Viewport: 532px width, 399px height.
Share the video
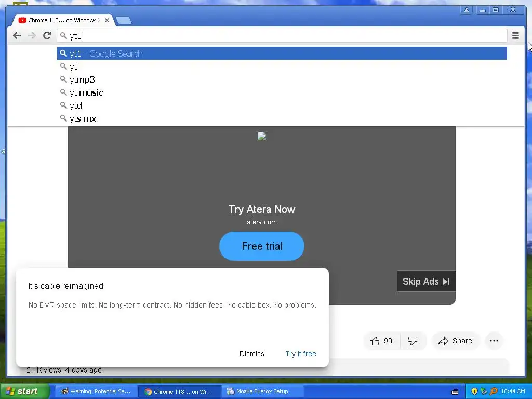click(x=455, y=341)
